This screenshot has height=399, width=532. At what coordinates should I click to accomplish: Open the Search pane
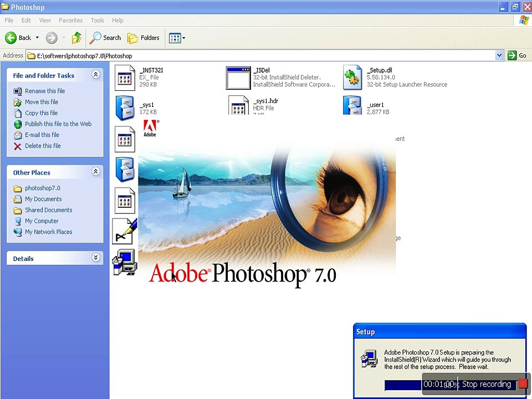[105, 38]
